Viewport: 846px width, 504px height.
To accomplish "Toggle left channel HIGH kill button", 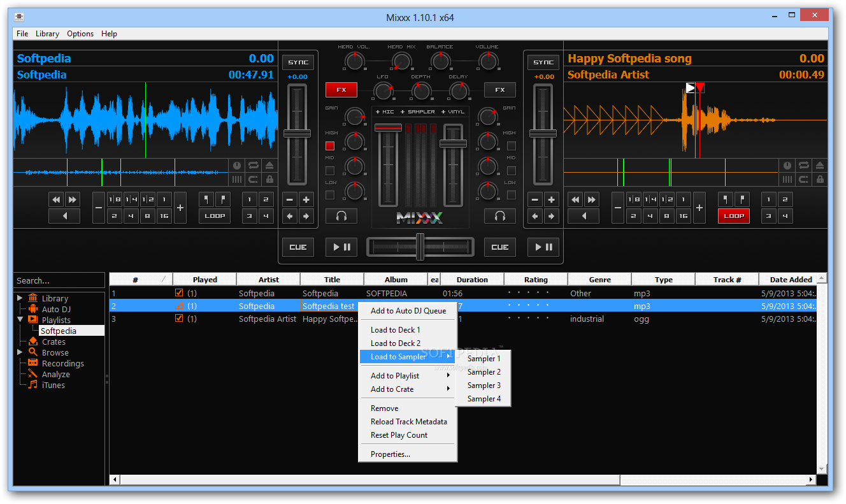I will coord(330,146).
